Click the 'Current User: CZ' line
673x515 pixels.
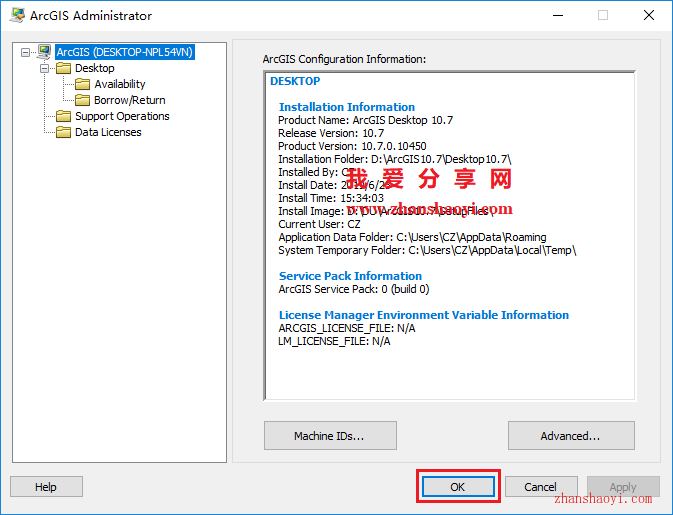pyautogui.click(x=319, y=224)
